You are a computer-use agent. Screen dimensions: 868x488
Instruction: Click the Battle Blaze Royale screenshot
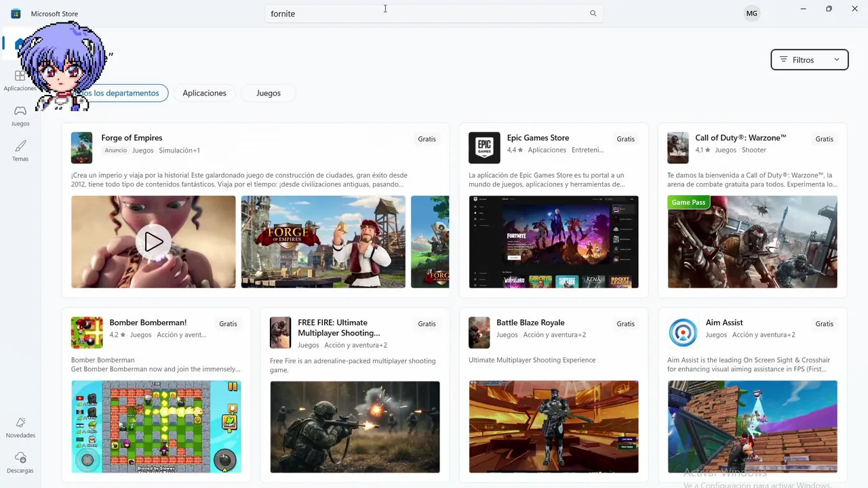pos(553,427)
